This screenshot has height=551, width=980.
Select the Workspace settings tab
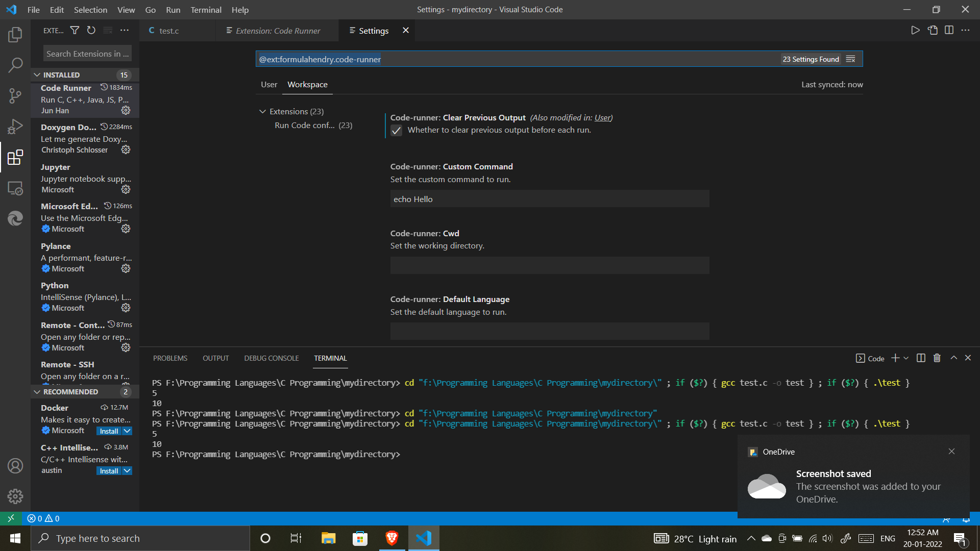(307, 85)
